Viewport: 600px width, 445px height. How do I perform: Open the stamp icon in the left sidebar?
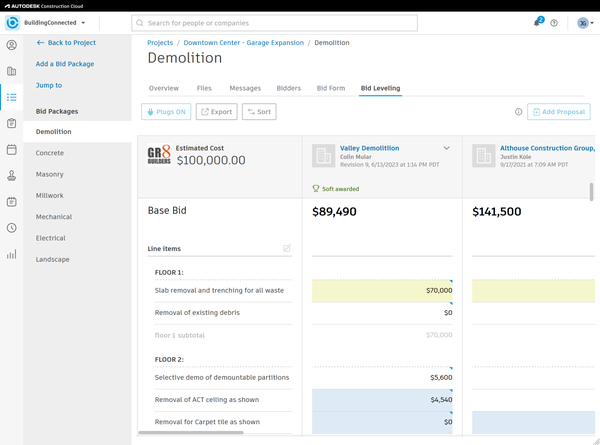click(x=11, y=175)
